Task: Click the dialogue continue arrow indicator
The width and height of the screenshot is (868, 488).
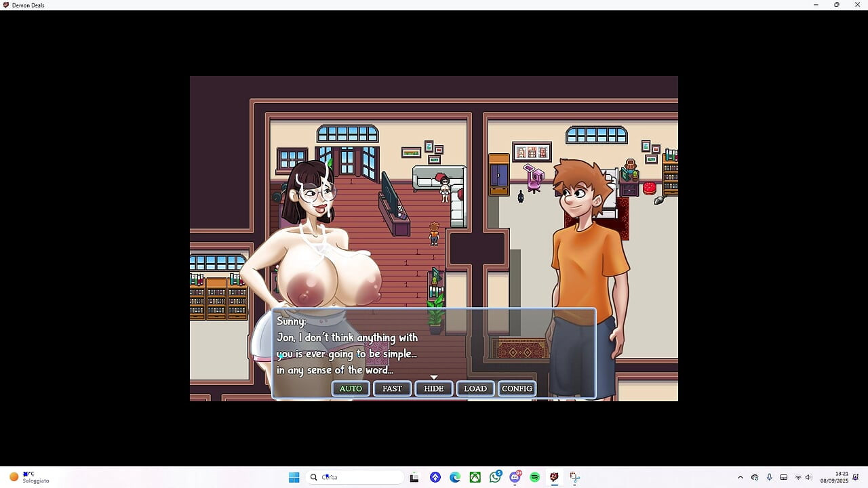Action: pyautogui.click(x=434, y=377)
